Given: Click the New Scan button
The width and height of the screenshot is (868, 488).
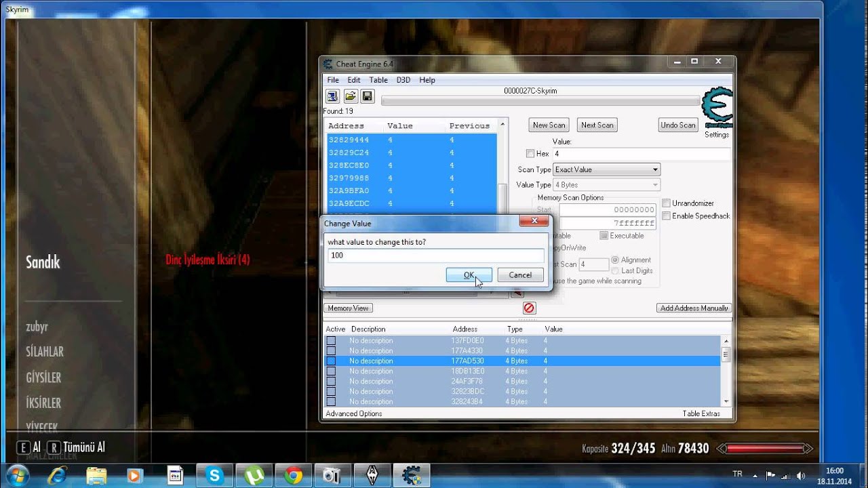Looking at the screenshot, I should tap(549, 125).
